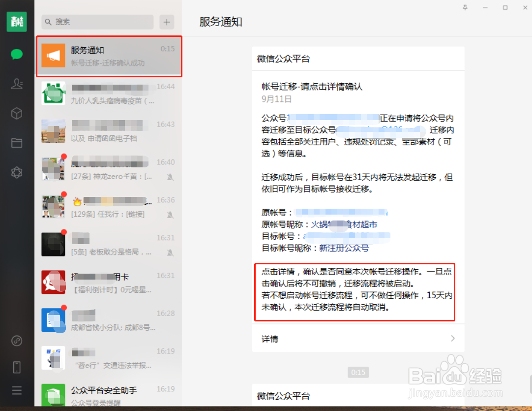Click the date 9月11日 in the message
This screenshot has width=532, height=411.
tap(276, 99)
